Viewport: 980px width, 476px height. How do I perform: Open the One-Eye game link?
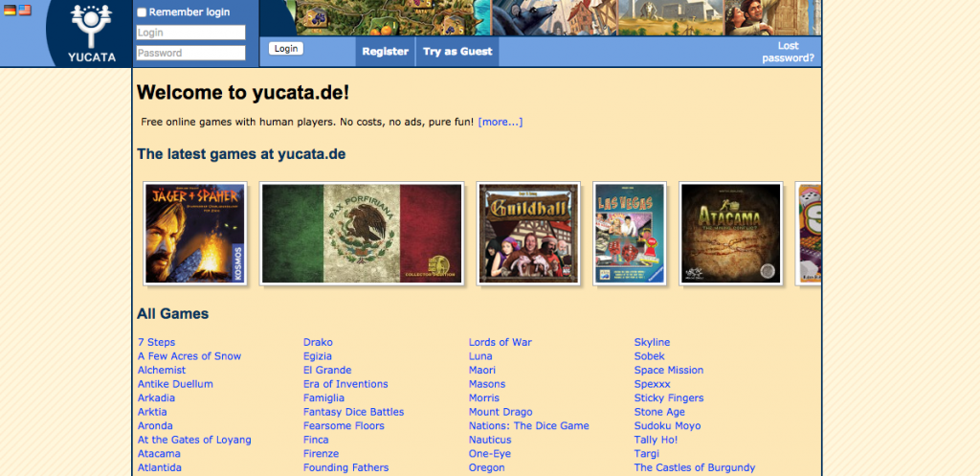click(x=489, y=453)
